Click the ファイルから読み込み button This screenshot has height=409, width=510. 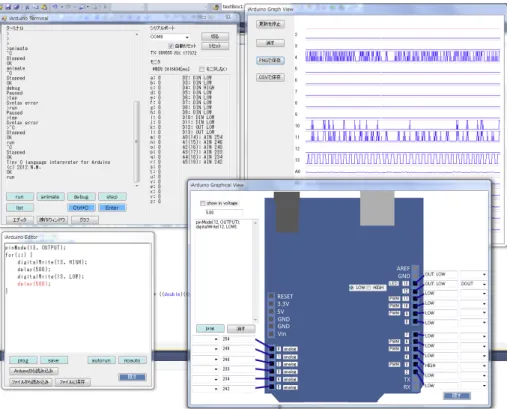point(31,382)
